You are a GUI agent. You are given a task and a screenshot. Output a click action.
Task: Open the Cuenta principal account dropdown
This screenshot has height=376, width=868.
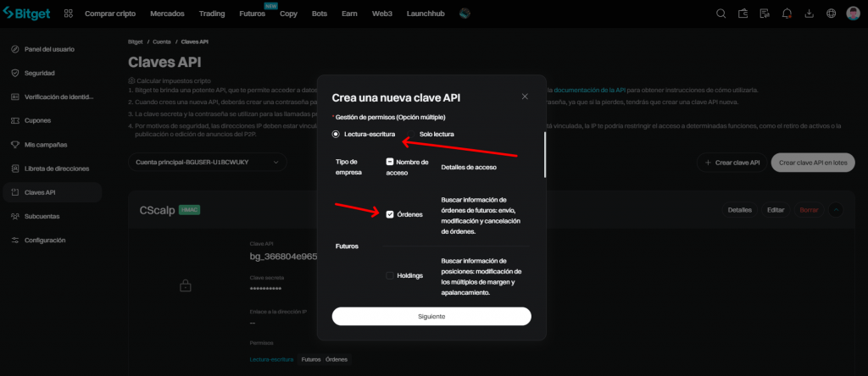(x=208, y=162)
